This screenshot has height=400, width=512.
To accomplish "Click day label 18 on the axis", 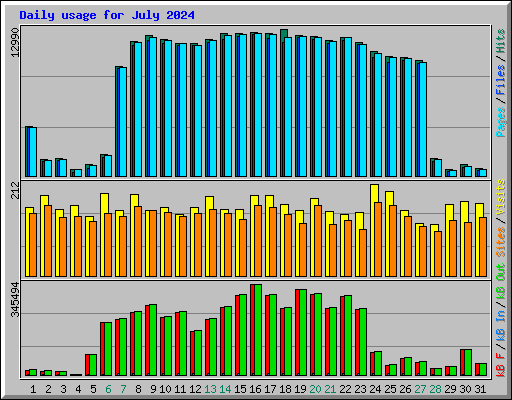I will (285, 389).
